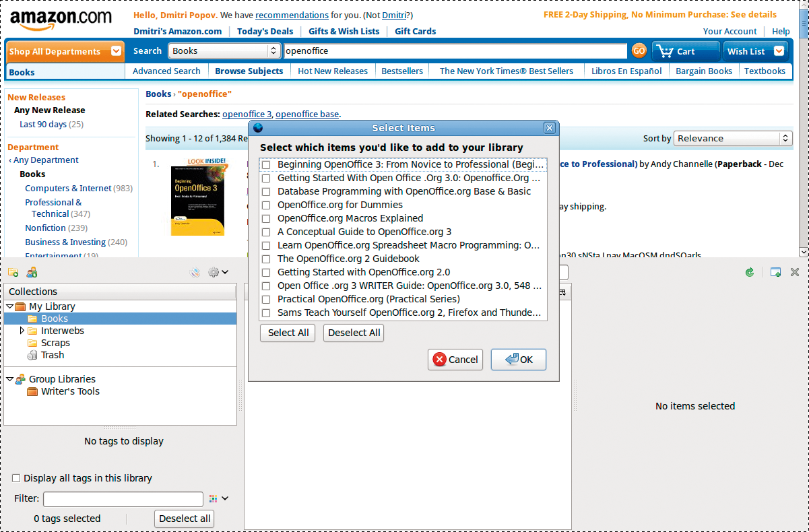Expand the Interwebs collection
Screen dimensions: 809x532
22,331
